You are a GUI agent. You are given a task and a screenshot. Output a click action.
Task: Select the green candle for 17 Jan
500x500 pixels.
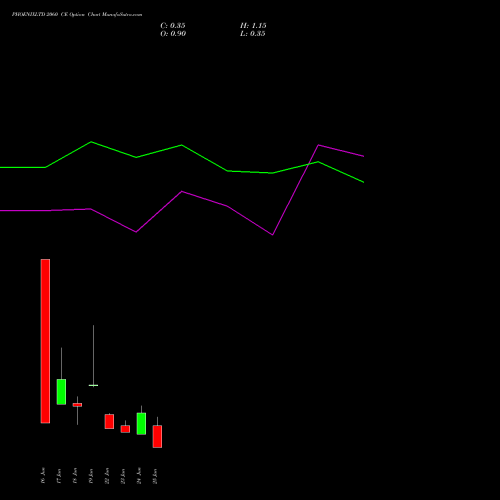click(x=61, y=392)
